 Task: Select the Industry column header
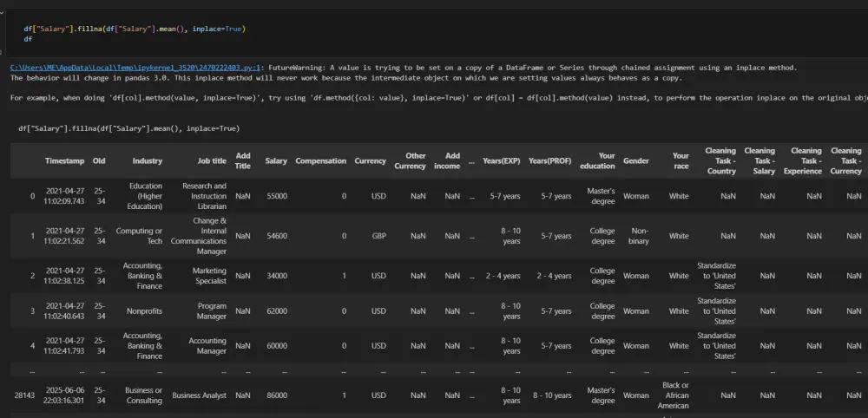pyautogui.click(x=148, y=161)
